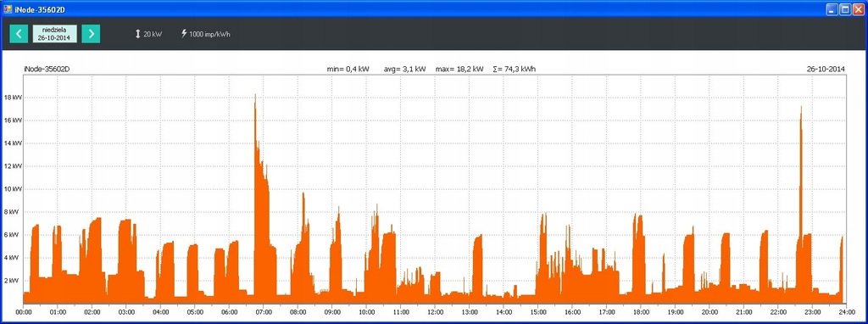
Task: Open the 1000 imp/kWh setting
Action: 210,34
